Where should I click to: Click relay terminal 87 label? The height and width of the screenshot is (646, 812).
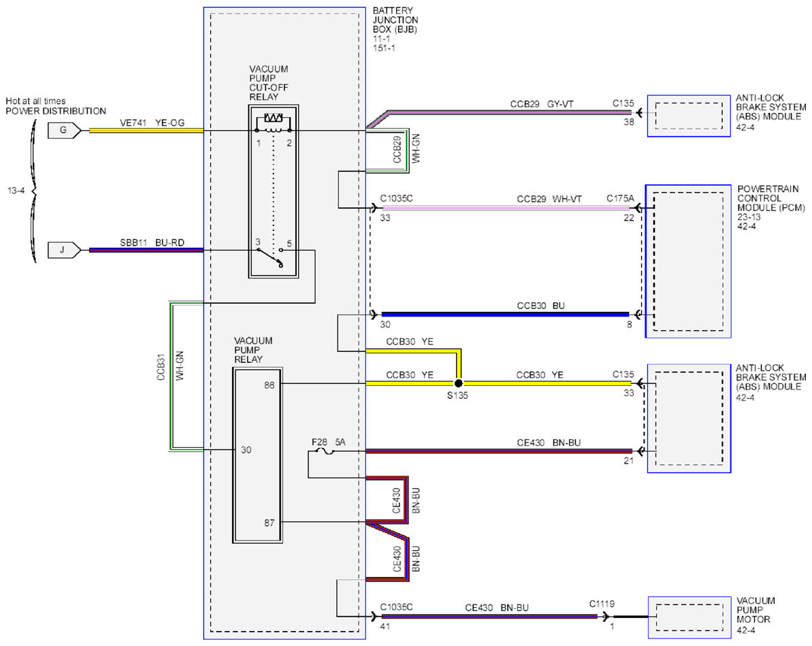coord(270,523)
